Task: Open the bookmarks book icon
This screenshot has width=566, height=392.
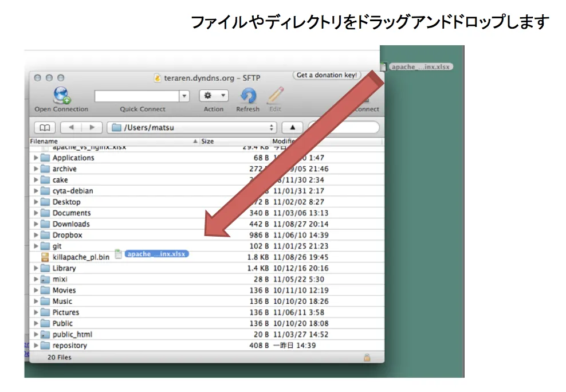Action: pos(45,127)
